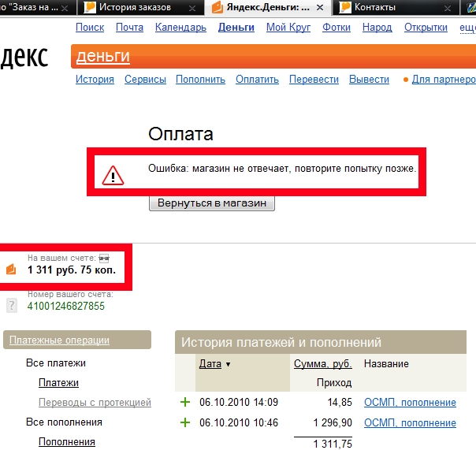This screenshot has height=450, width=476.
Task: Switch to 'История заказов' browser tab
Action: click(x=140, y=7)
